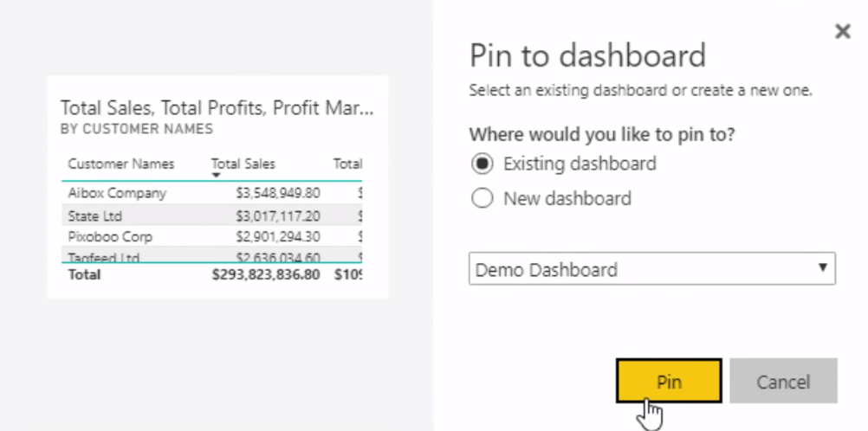The height and width of the screenshot is (431, 868).
Task: Click the tile title Total Sales, Total Profits
Action: 217,108
